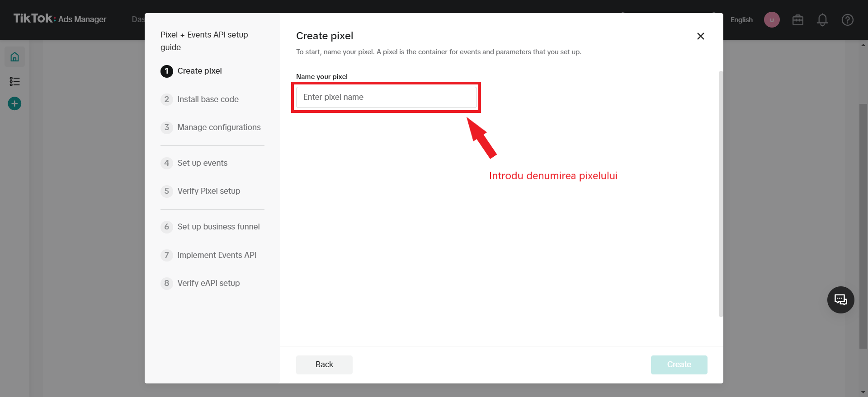The image size is (868, 397).
Task: Click the TikTok Ads Manager logo
Action: click(60, 19)
